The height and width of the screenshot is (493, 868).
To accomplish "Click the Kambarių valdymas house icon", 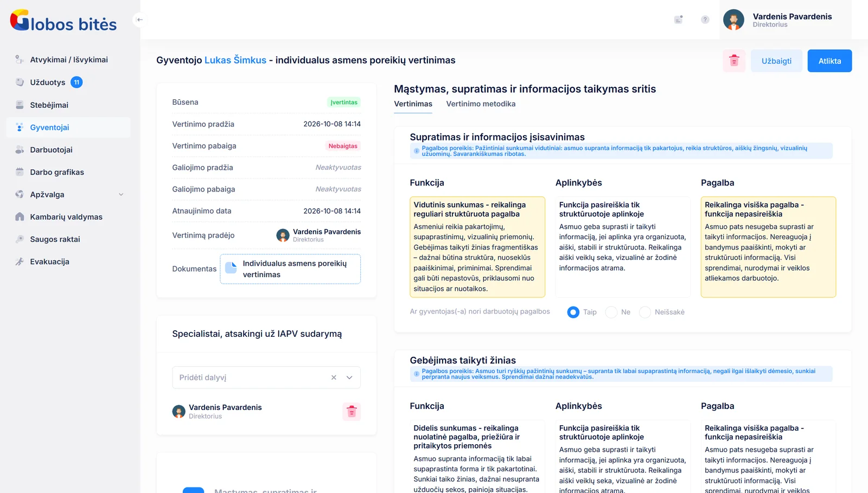I will pos(20,217).
